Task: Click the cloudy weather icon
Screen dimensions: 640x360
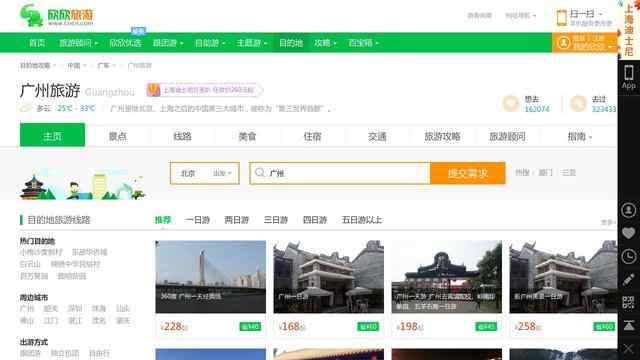Action: tap(26, 108)
